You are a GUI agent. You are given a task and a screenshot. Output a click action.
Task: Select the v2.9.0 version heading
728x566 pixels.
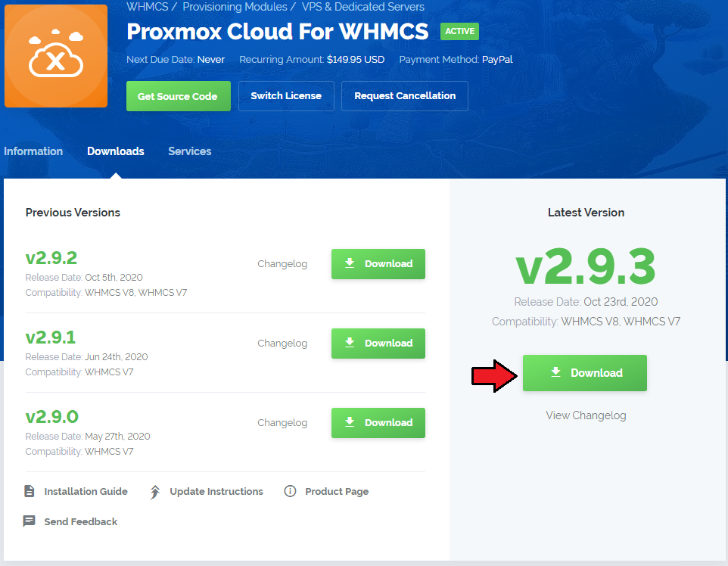[x=52, y=416]
